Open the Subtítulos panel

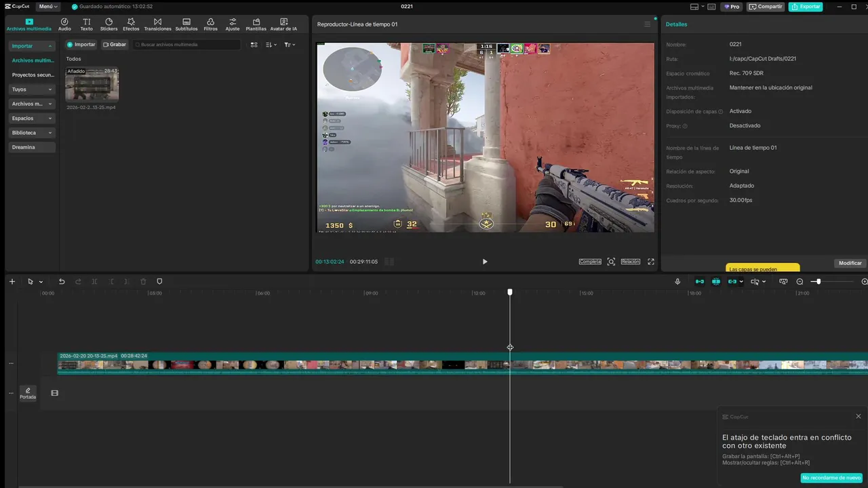pyautogui.click(x=186, y=24)
